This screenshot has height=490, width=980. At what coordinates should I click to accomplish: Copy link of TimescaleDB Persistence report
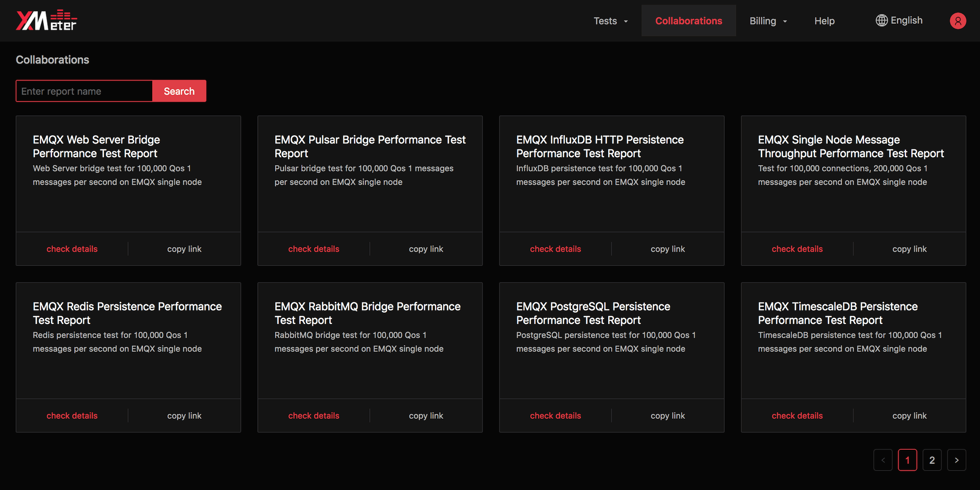(x=910, y=416)
